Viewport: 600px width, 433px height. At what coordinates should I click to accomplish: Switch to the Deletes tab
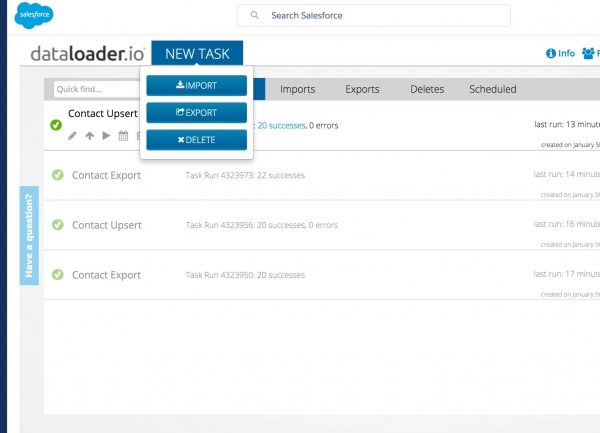427,89
